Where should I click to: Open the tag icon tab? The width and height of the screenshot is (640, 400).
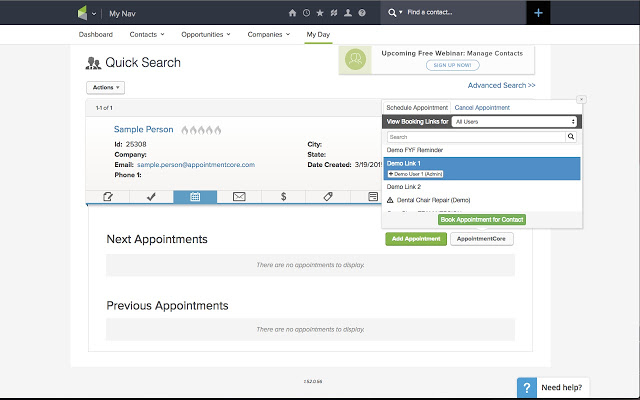(327, 197)
